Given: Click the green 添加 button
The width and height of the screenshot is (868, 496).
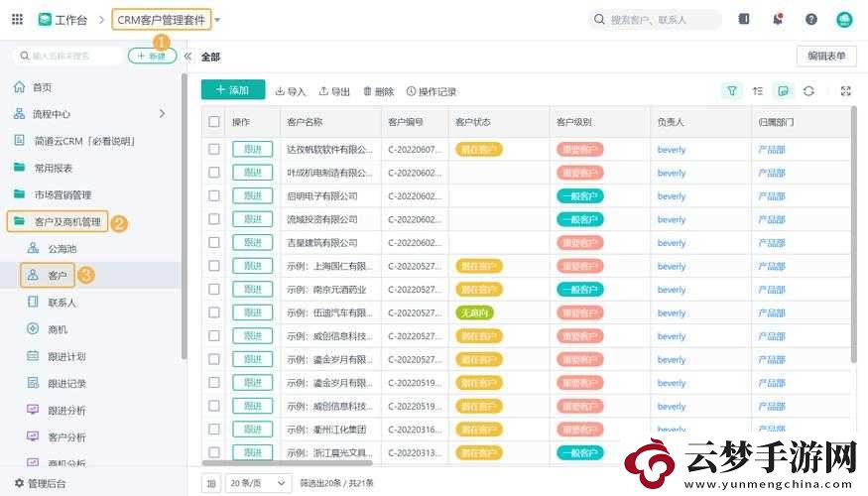Looking at the screenshot, I should point(233,89).
